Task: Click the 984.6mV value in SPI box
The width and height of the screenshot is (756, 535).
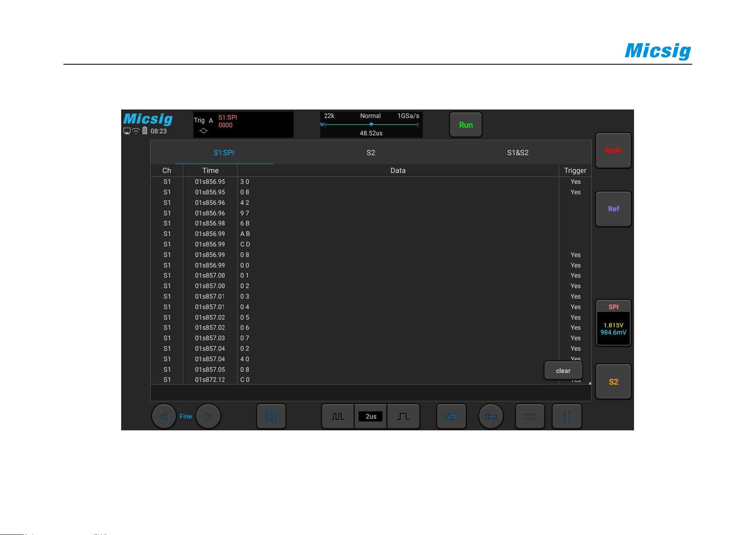Action: pyautogui.click(x=613, y=333)
